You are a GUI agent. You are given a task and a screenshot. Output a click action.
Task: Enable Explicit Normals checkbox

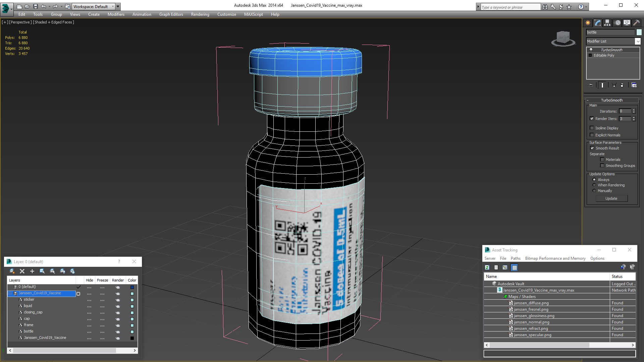tap(592, 135)
